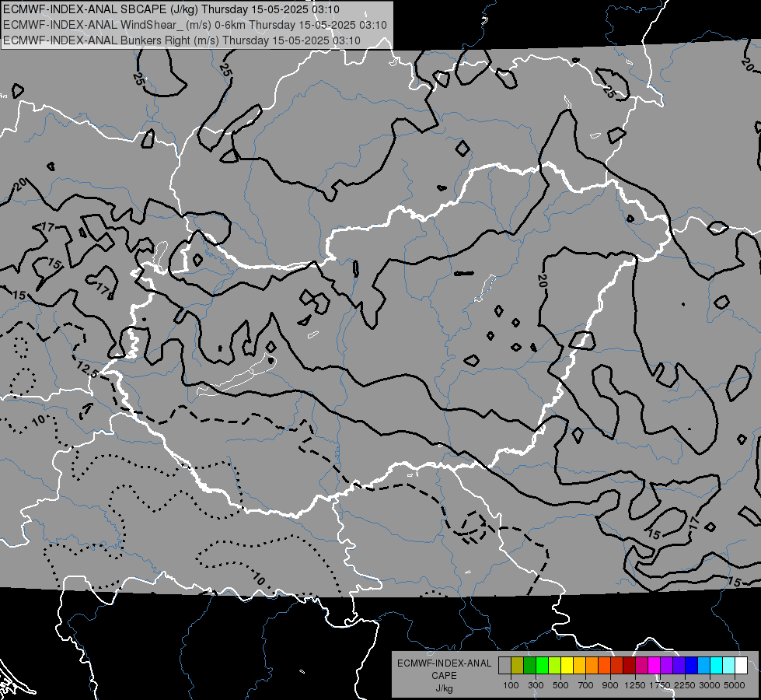Click the 100 legend value
The image size is (761, 700).
click(511, 685)
